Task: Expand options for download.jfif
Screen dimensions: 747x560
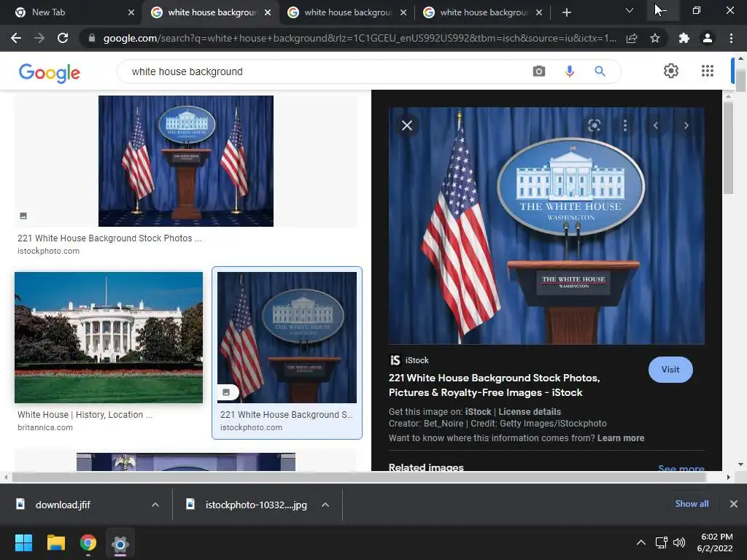Action: pos(155,505)
